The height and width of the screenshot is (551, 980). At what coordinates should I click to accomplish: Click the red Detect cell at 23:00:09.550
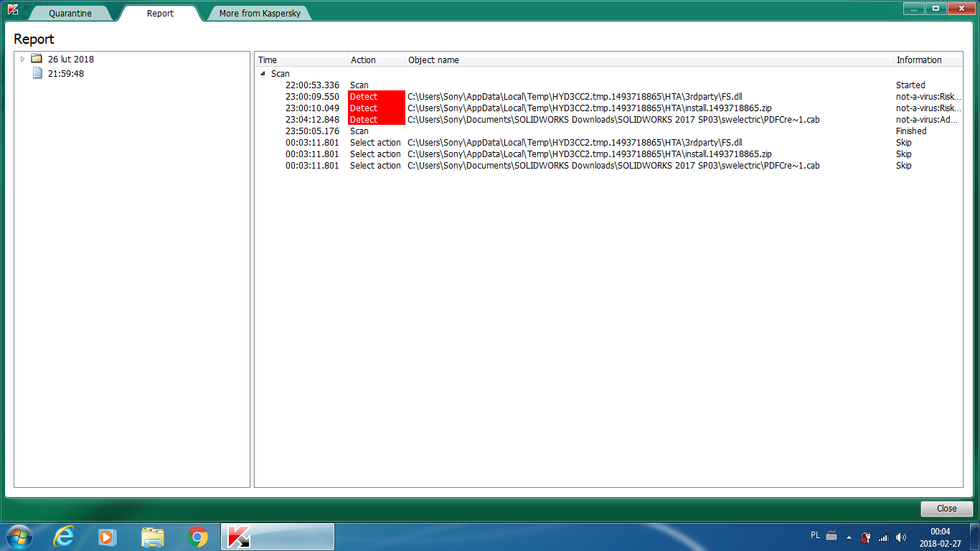click(x=377, y=96)
